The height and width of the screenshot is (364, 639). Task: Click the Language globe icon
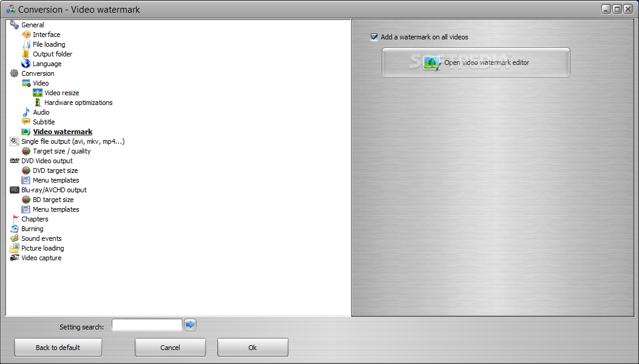tap(26, 64)
